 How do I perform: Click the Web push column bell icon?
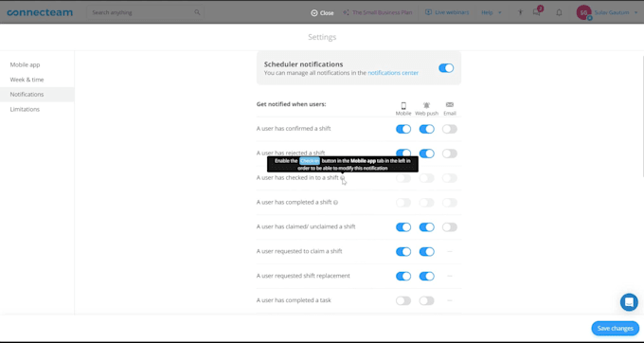click(426, 105)
